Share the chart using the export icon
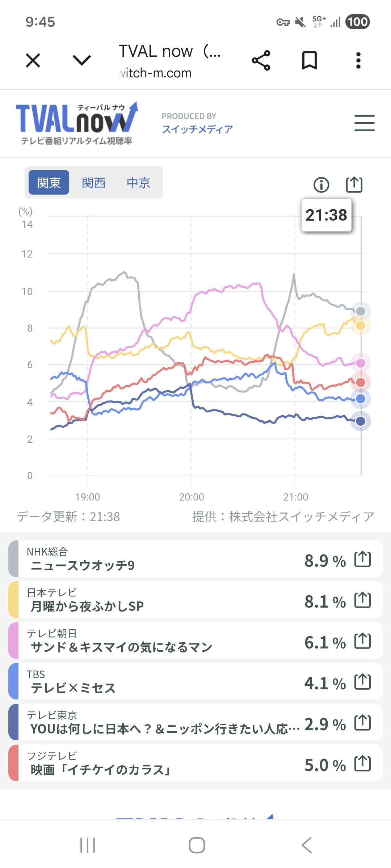This screenshot has height=868, width=391. tap(354, 184)
